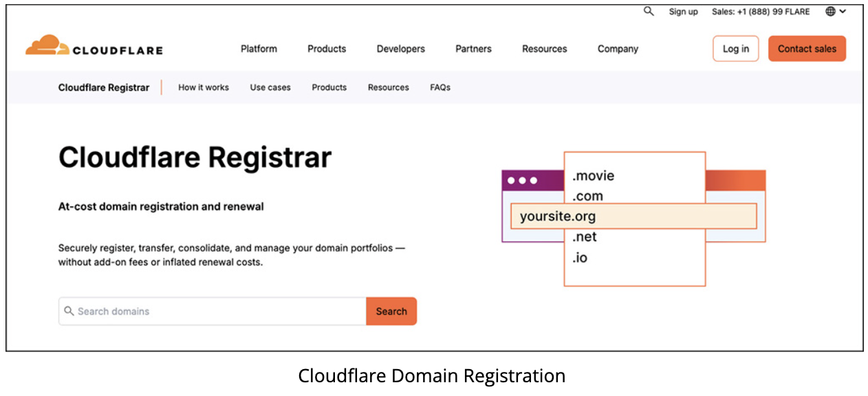The width and height of the screenshot is (868, 396).
Task: Click the orange Search button
Action: [x=391, y=311]
